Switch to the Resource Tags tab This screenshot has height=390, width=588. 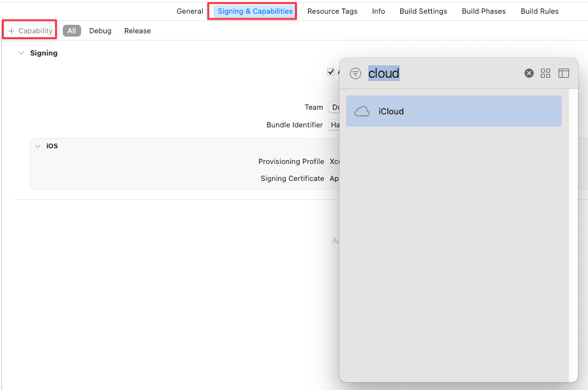click(x=332, y=11)
